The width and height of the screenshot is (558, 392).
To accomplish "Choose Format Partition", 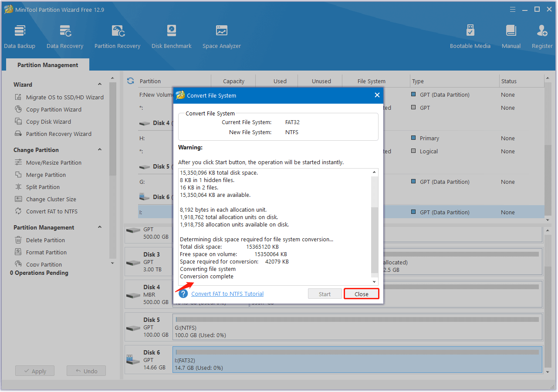I will (x=46, y=252).
